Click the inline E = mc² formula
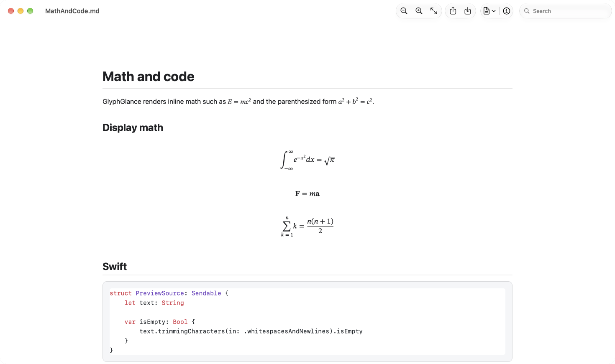 [x=239, y=102]
